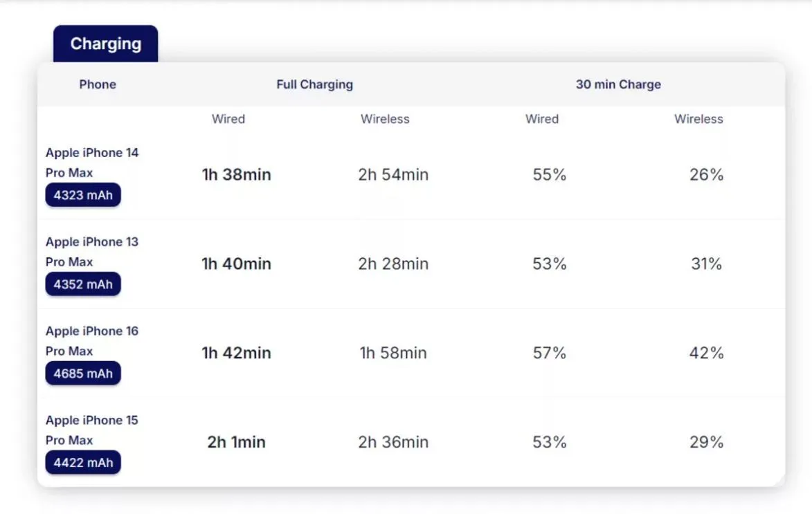The width and height of the screenshot is (812, 514).
Task: Click the Charging tab
Action: (x=106, y=44)
